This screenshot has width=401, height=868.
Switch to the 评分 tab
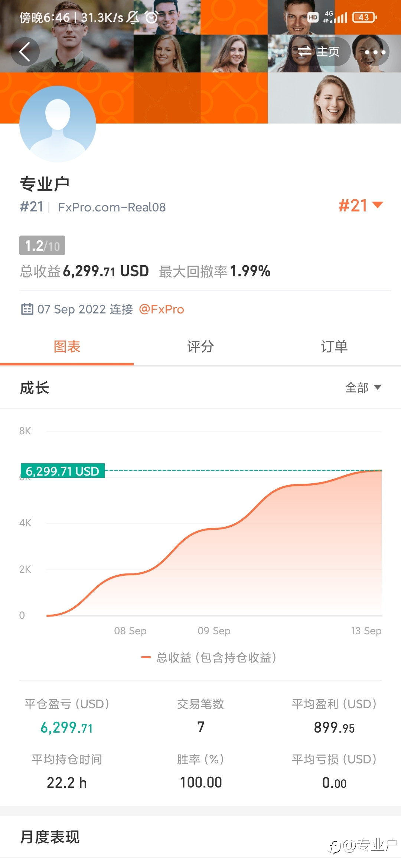[x=200, y=346]
